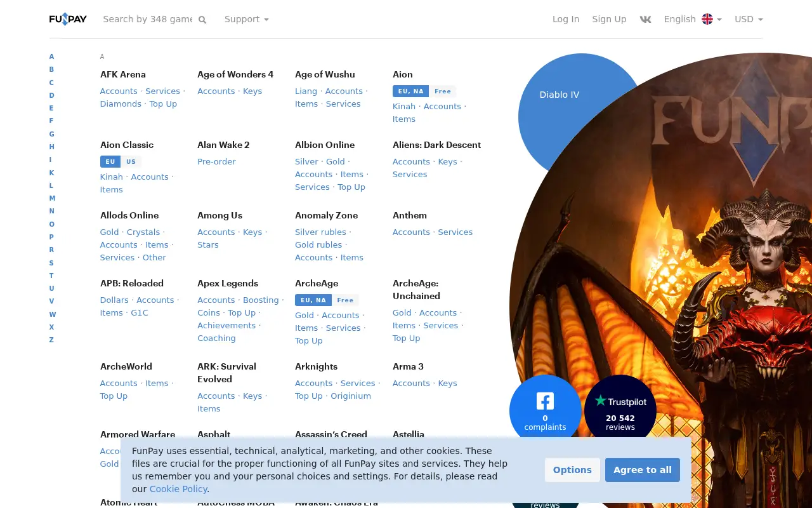Open Among Us Stars link
This screenshot has height=508, width=812.
click(208, 245)
